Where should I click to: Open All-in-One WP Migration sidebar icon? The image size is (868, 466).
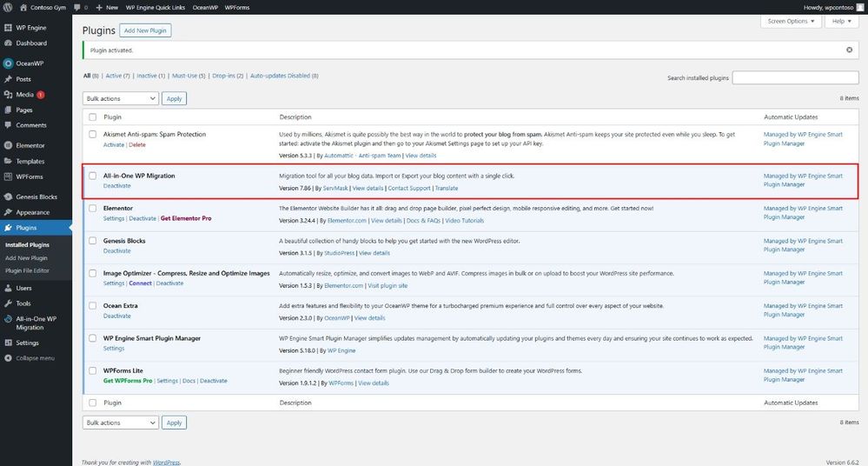(x=8, y=319)
